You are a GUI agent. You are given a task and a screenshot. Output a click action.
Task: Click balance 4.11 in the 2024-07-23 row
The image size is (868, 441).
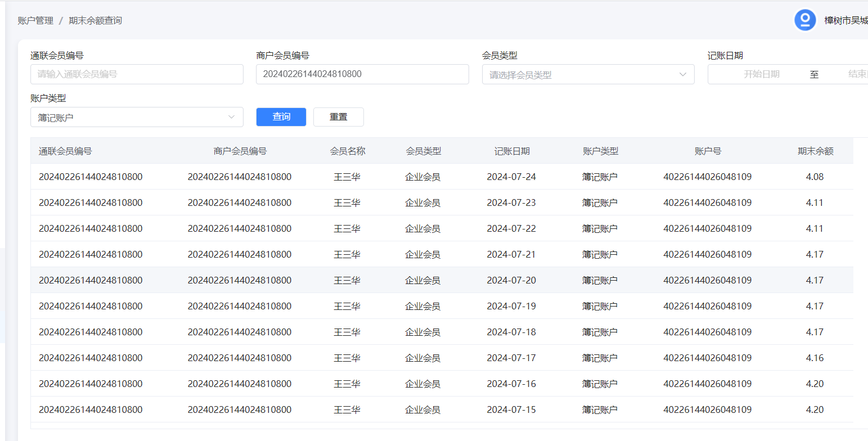[x=815, y=202]
